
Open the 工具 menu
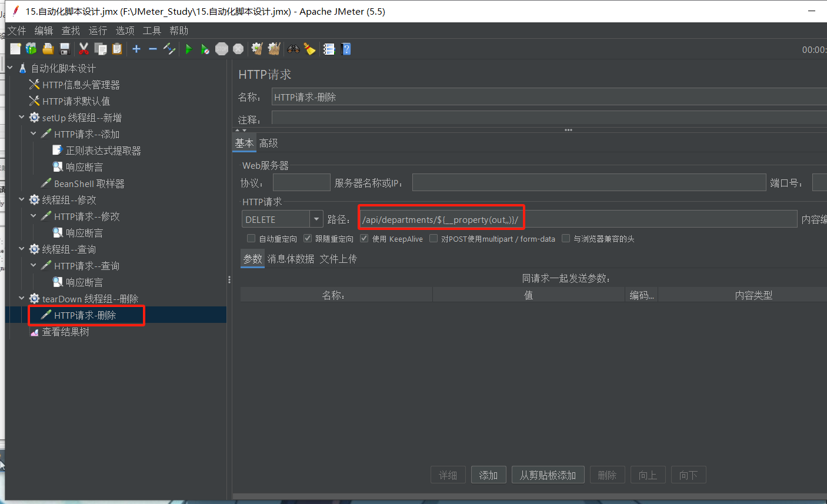click(x=152, y=31)
